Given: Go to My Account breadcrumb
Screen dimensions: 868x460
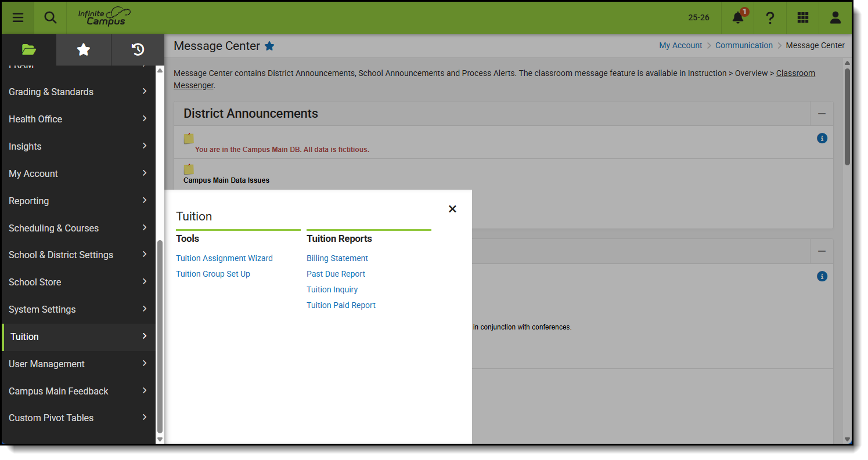Looking at the screenshot, I should pyautogui.click(x=680, y=45).
